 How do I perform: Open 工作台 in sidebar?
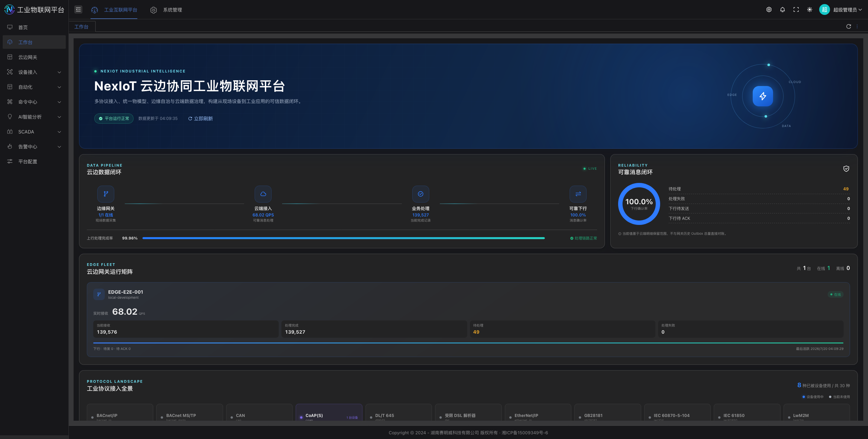[34, 42]
